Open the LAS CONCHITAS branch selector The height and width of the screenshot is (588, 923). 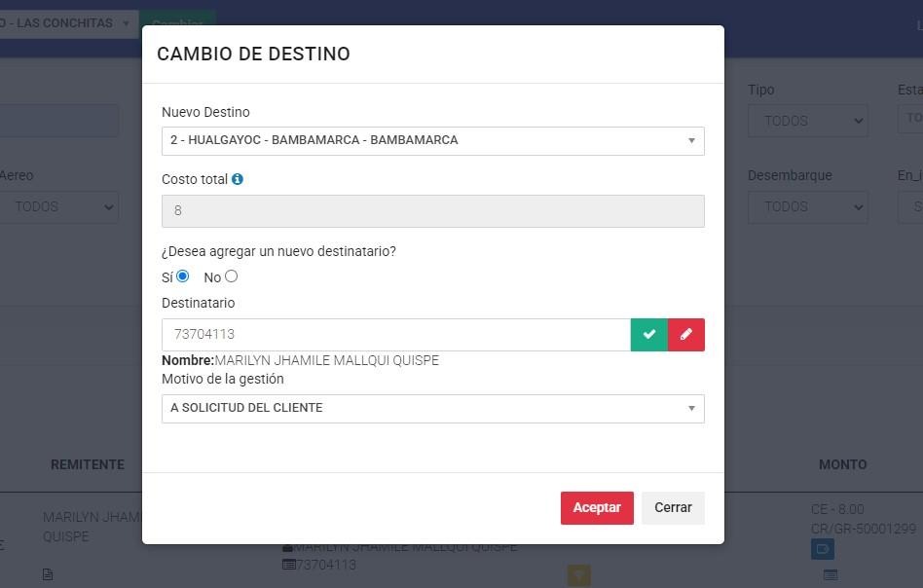[66, 23]
